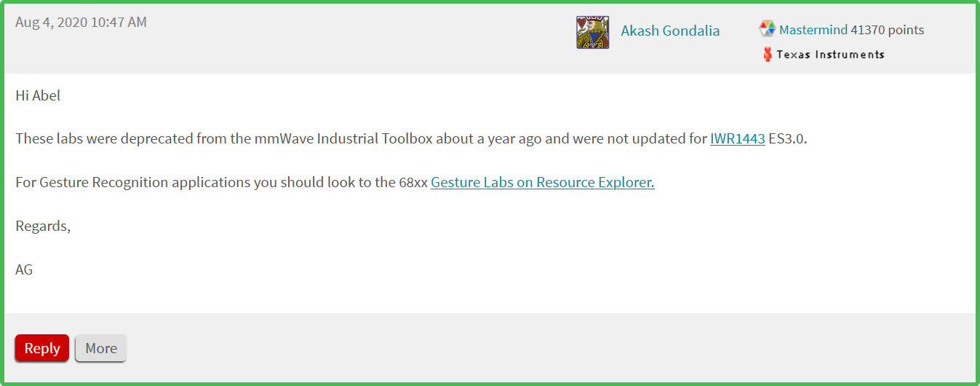Open the IWR1443 product link
The height and width of the screenshot is (386, 980).
click(x=737, y=138)
